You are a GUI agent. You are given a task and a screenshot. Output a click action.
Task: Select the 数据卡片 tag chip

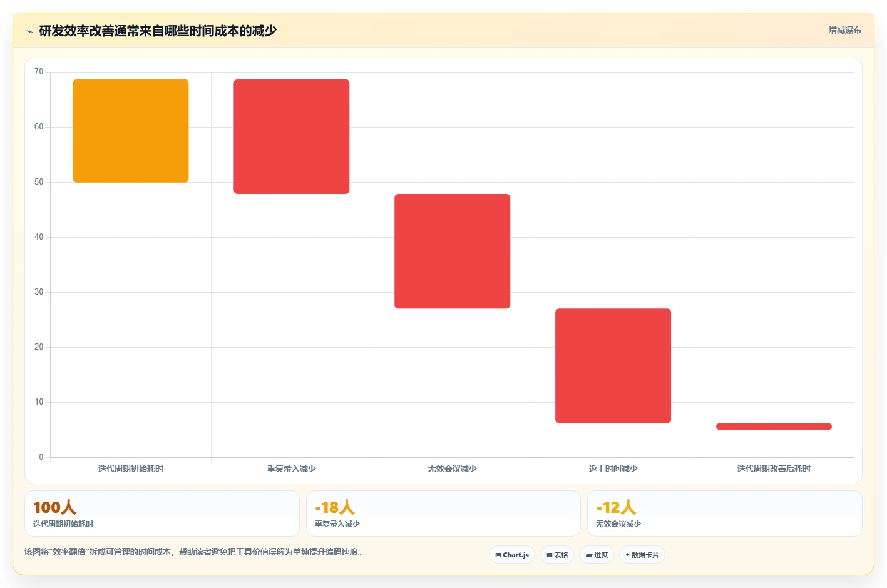tap(642, 555)
